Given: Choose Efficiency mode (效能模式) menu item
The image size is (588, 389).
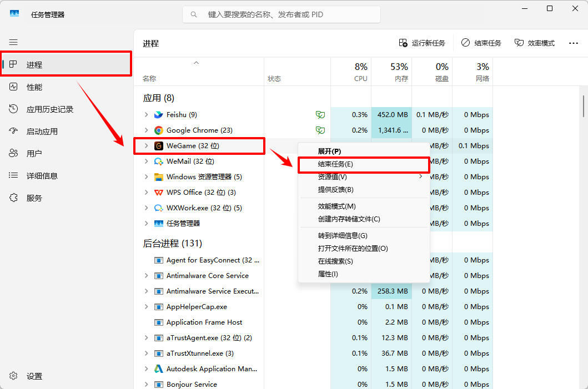Looking at the screenshot, I should point(364,206).
